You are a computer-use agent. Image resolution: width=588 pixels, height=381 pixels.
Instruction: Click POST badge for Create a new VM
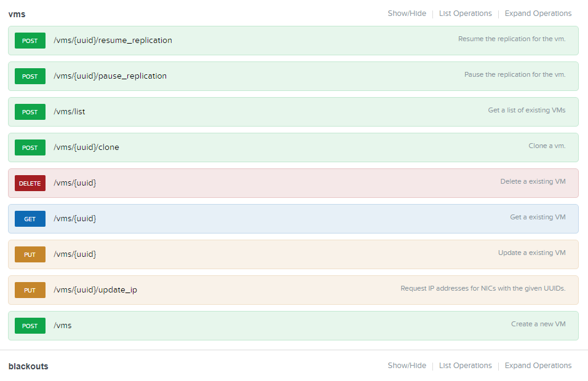pos(30,325)
